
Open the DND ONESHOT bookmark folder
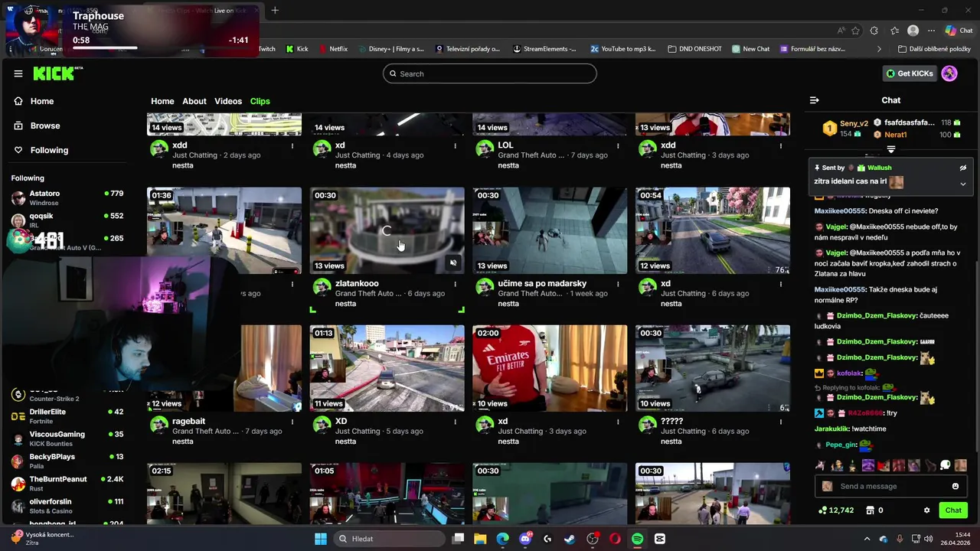pyautogui.click(x=694, y=49)
